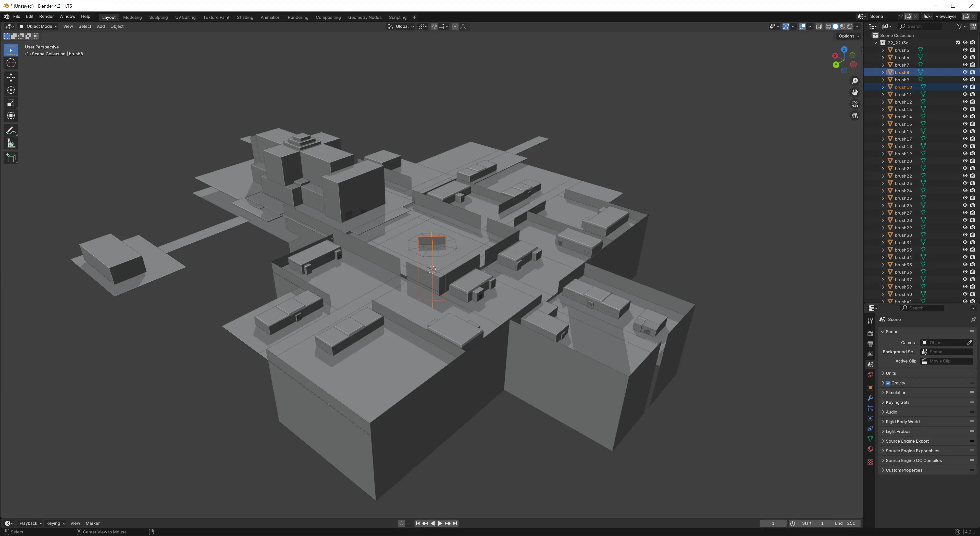
Task: Select the Measure tool
Action: [11, 143]
